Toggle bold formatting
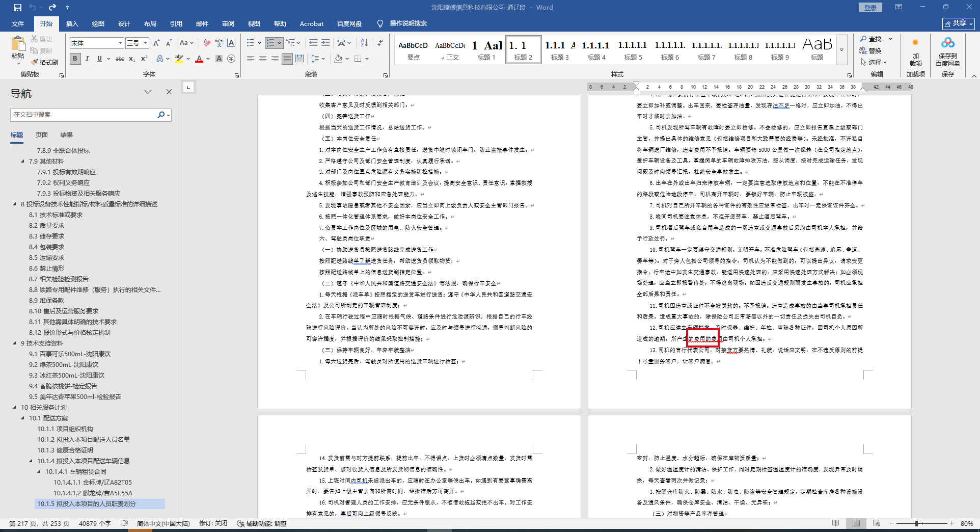980x532 pixels. [75, 59]
